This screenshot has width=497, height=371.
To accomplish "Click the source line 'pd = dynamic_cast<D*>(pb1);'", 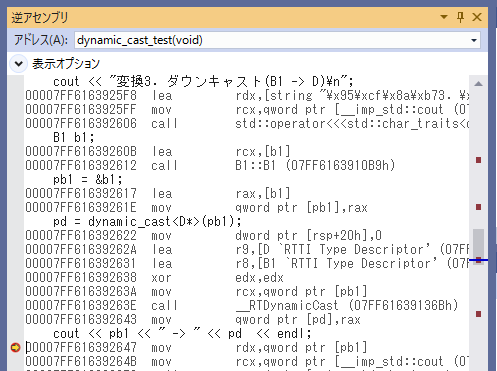I will pyautogui.click(x=147, y=221).
